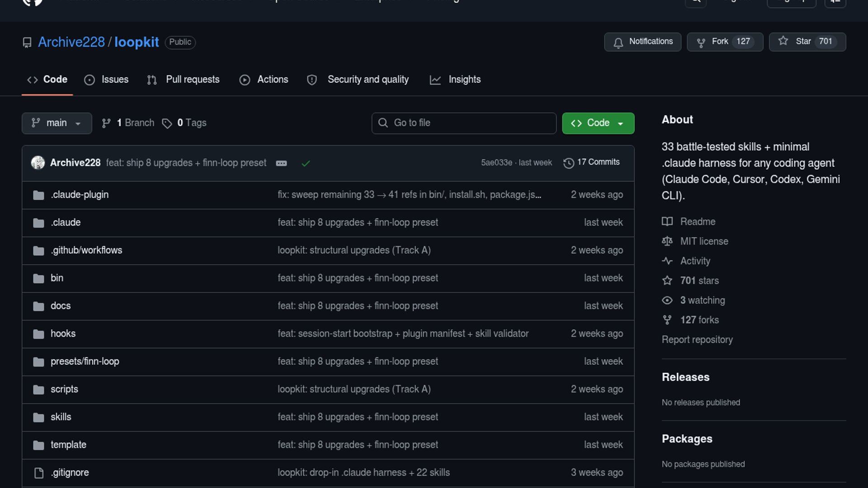Open the .github/workflows folder
Image resolution: width=868 pixels, height=488 pixels.
click(86, 250)
